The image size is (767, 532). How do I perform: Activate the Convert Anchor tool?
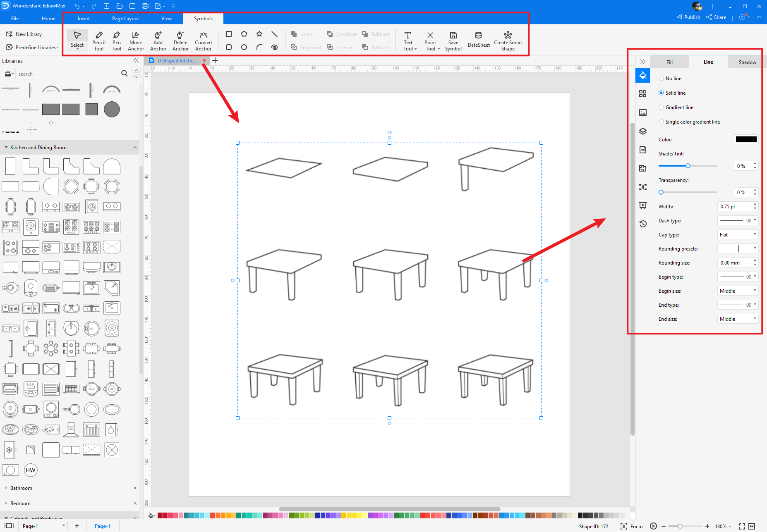point(203,40)
